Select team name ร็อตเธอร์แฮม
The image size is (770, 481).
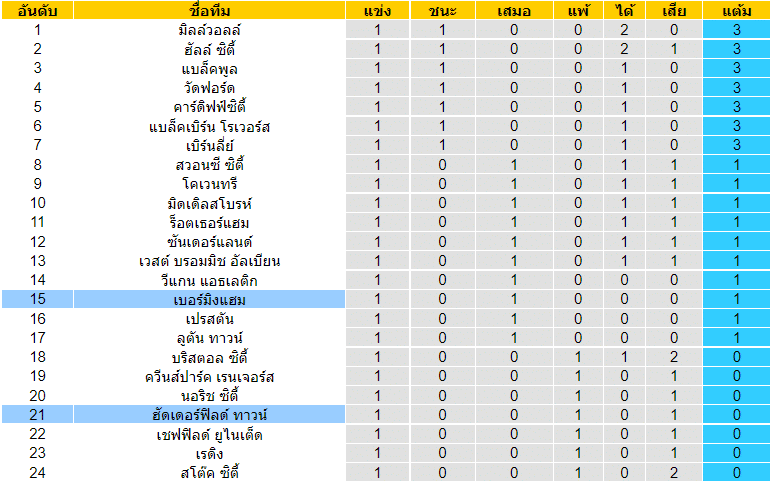209,223
